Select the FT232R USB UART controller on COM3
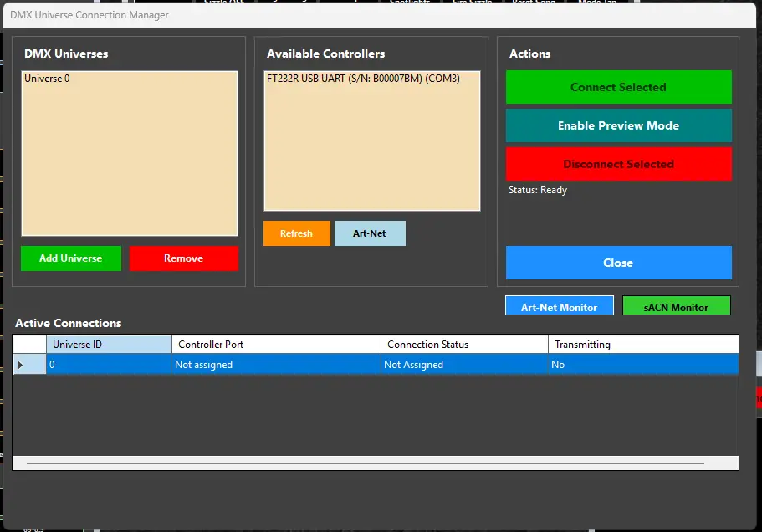762x532 pixels. tap(363, 79)
